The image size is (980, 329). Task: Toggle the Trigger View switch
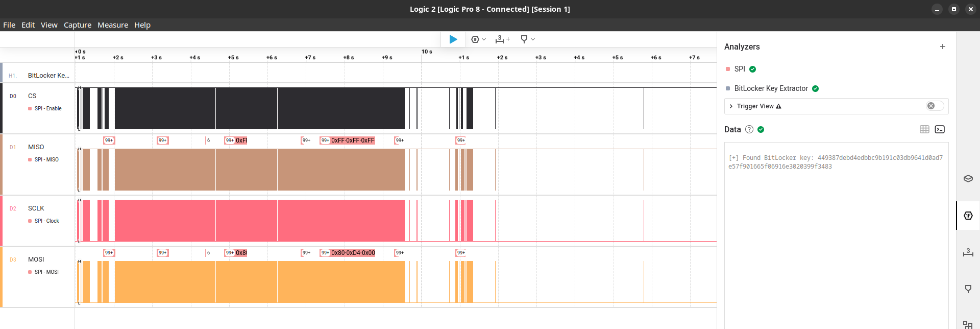click(935, 106)
